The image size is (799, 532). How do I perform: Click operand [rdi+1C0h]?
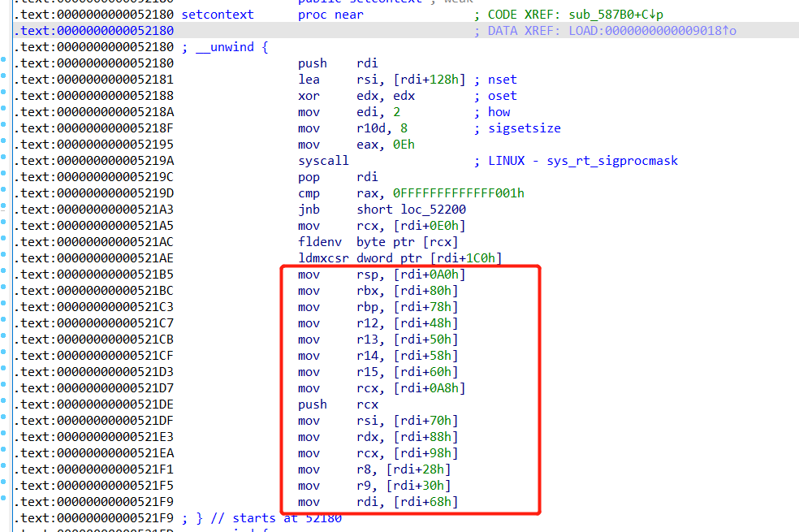pyautogui.click(x=466, y=258)
